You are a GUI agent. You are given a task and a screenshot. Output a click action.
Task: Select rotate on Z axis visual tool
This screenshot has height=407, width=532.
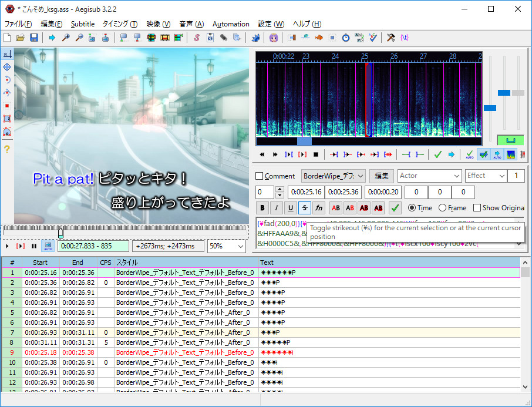tap(7, 80)
